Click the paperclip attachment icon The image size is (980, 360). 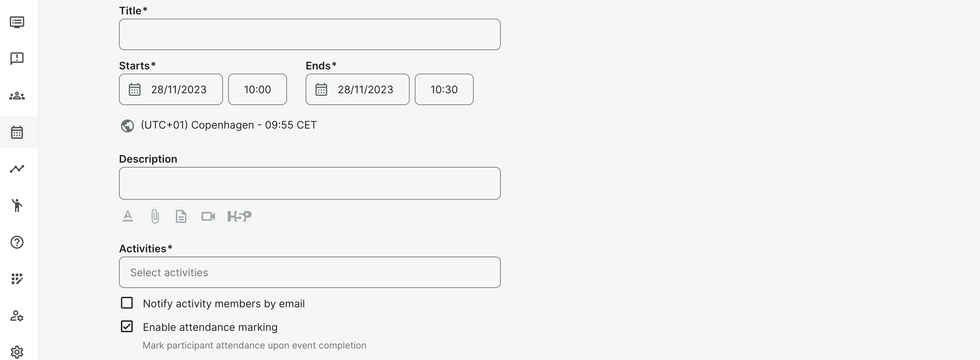(155, 216)
